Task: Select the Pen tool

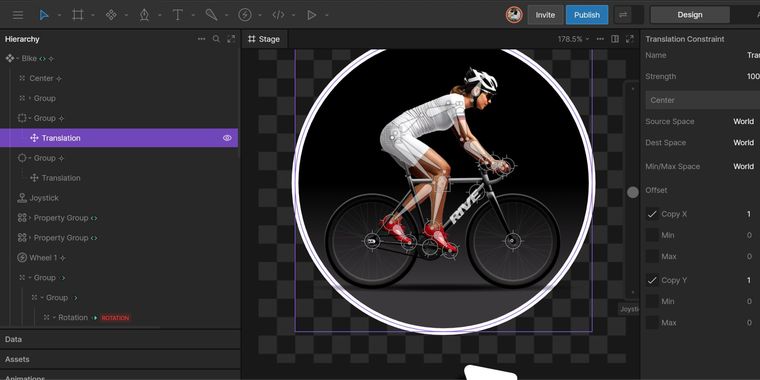Action: coord(144,15)
